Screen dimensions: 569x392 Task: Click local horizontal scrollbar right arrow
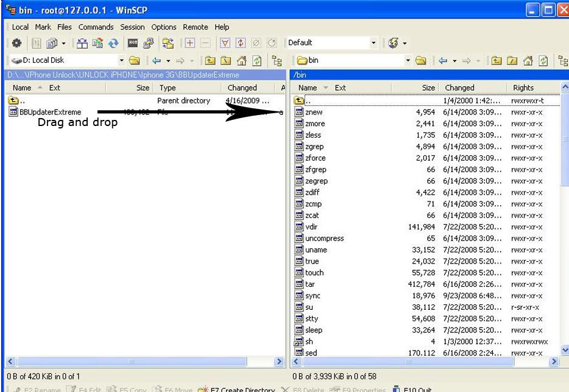[x=278, y=361]
